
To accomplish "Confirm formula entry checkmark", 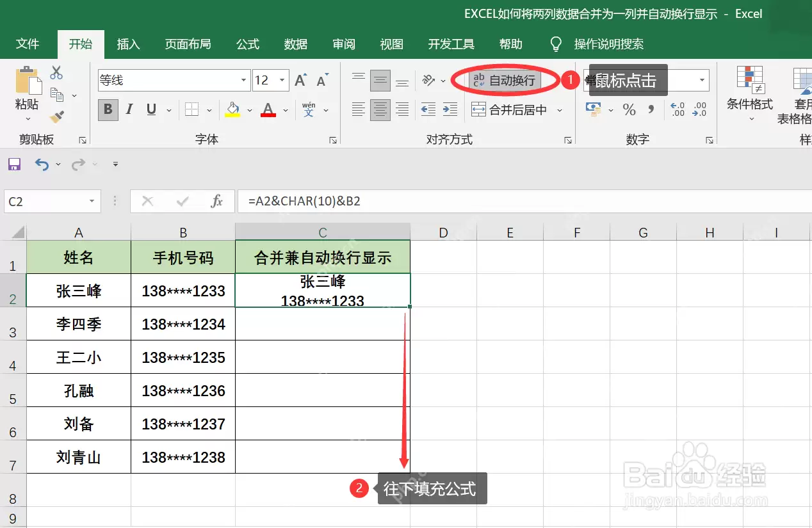I will tap(183, 202).
